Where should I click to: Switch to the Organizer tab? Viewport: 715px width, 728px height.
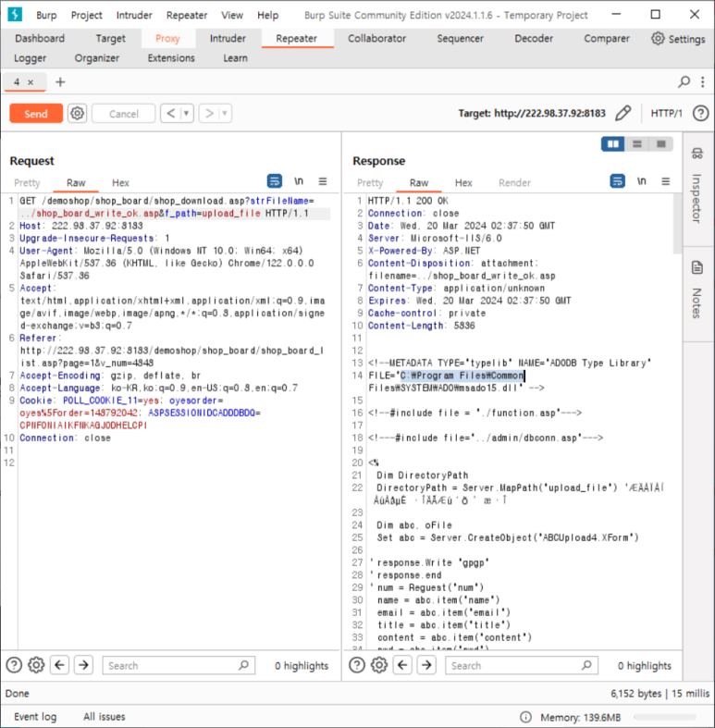click(x=97, y=58)
